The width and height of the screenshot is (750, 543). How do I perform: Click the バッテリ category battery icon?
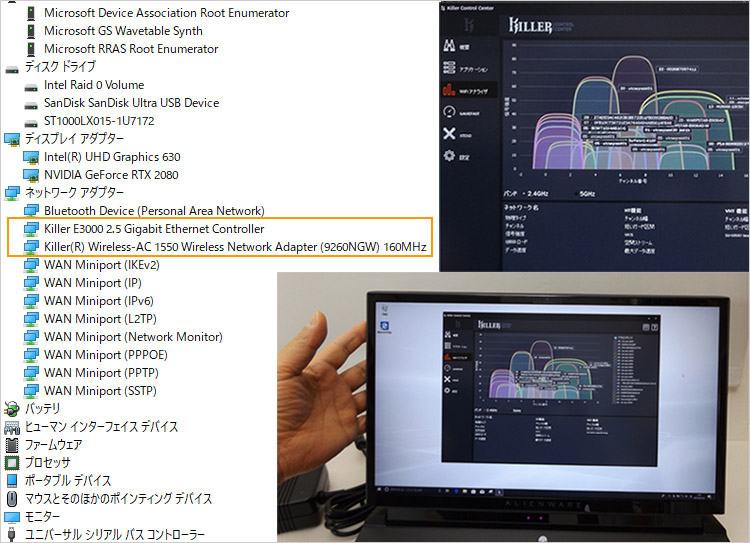(12, 409)
